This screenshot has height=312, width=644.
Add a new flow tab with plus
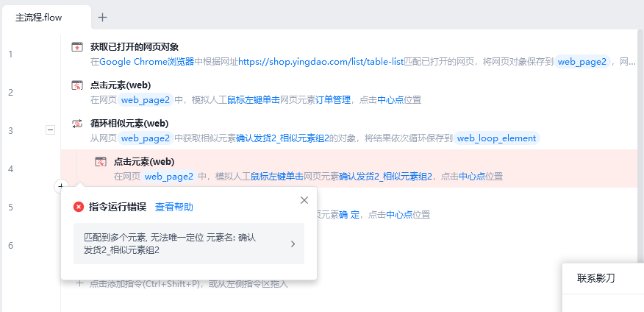[103, 17]
